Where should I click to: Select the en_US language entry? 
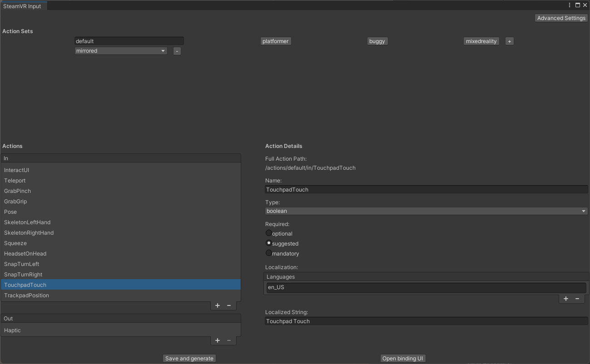click(426, 287)
